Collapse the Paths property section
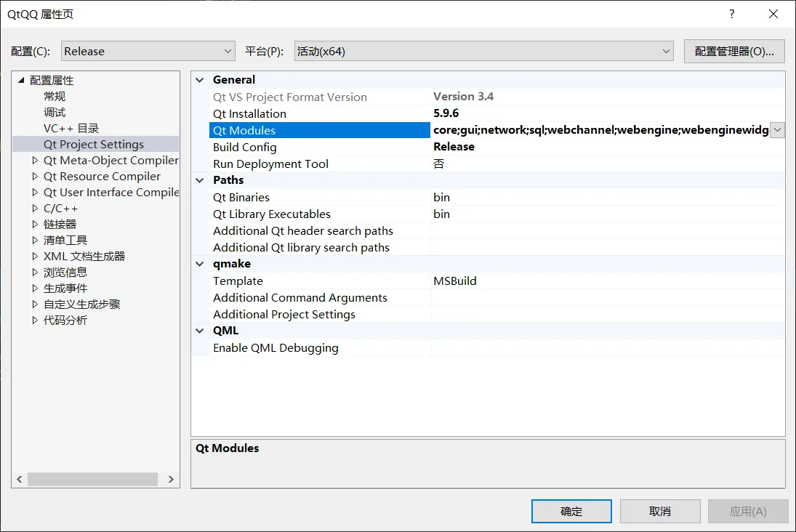This screenshot has height=532, width=796. point(200,180)
